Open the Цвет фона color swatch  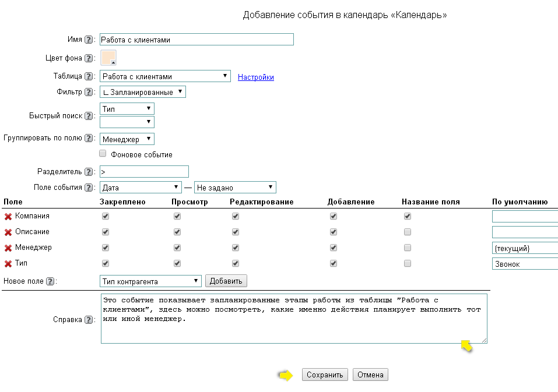click(108, 58)
